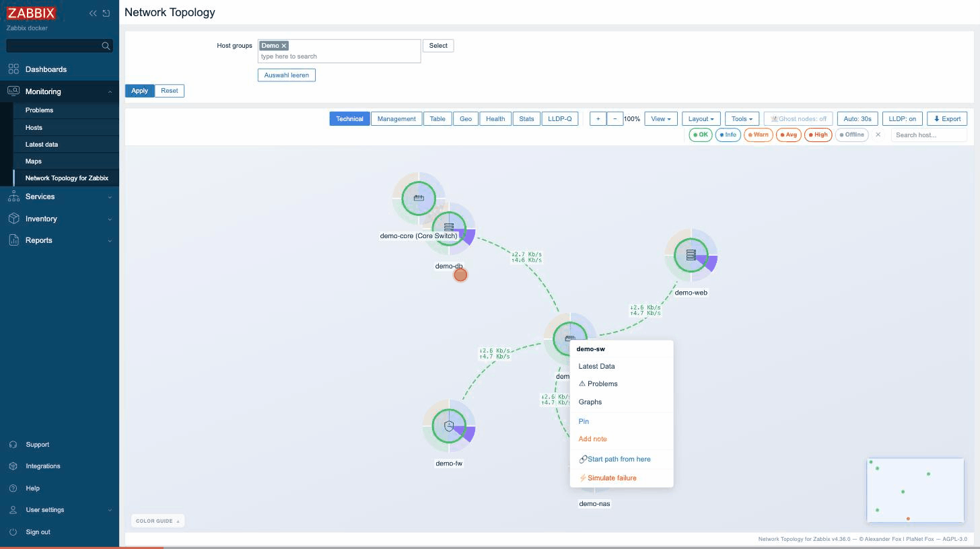Click the Inventory box icon
This screenshot has width=980, height=549.
pyautogui.click(x=13, y=219)
